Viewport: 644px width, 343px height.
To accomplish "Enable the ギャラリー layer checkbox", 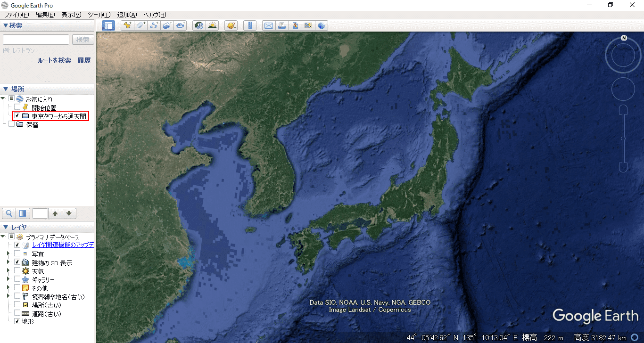I will pos(17,279).
